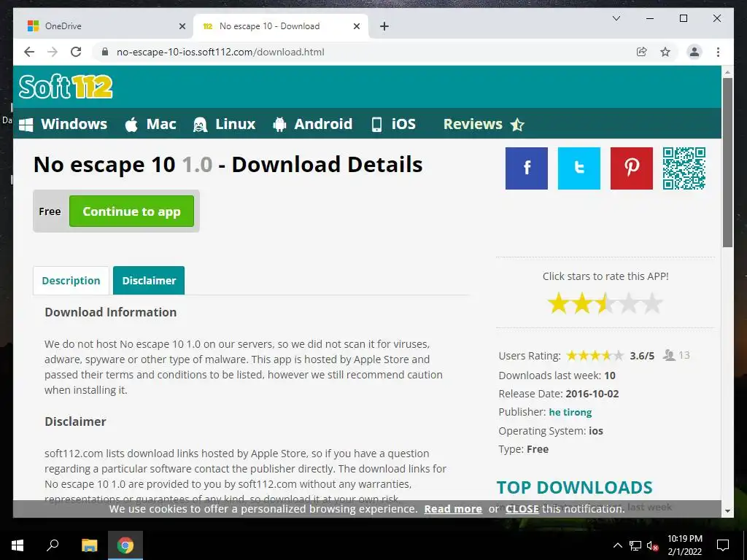Share this page from address bar

tap(642, 52)
